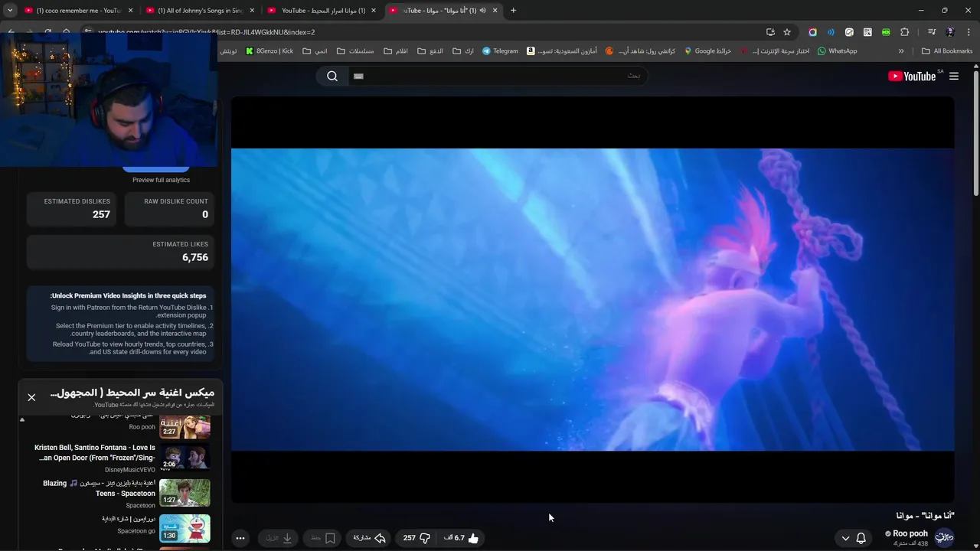The image size is (980, 551).
Task: Click the Raw Dislike Count card
Action: 170,209
